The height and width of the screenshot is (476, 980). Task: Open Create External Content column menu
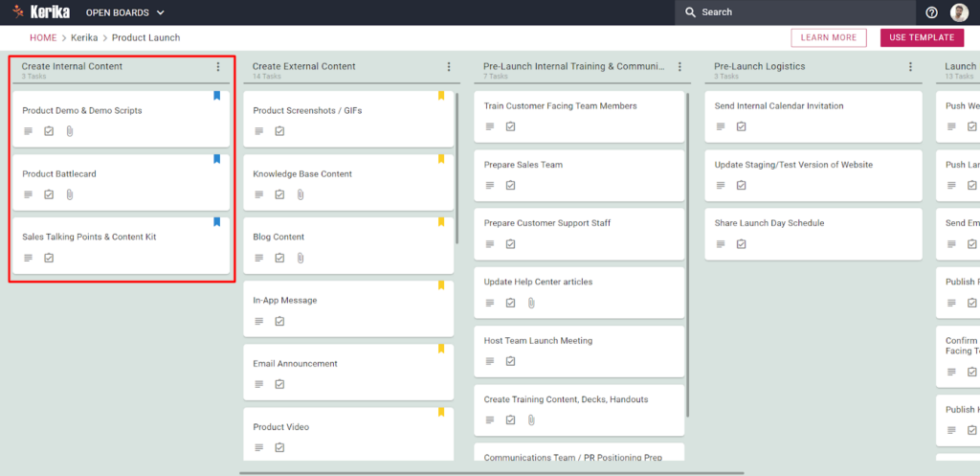click(x=449, y=66)
